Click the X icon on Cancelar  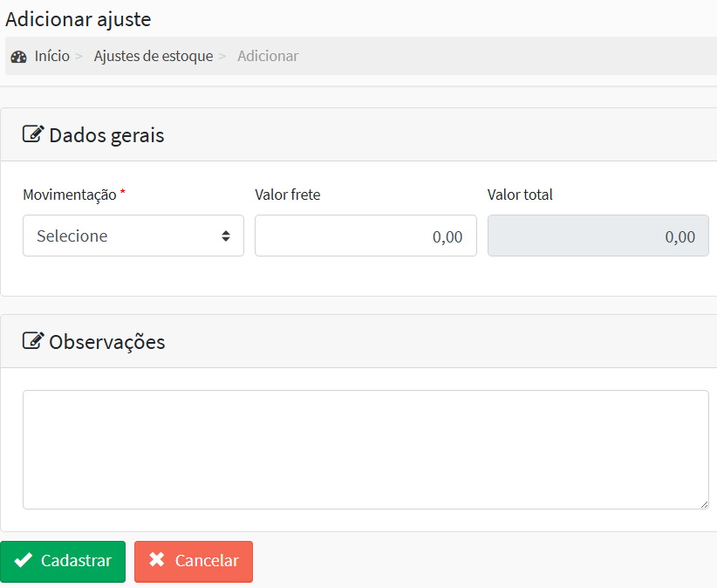tap(157, 561)
